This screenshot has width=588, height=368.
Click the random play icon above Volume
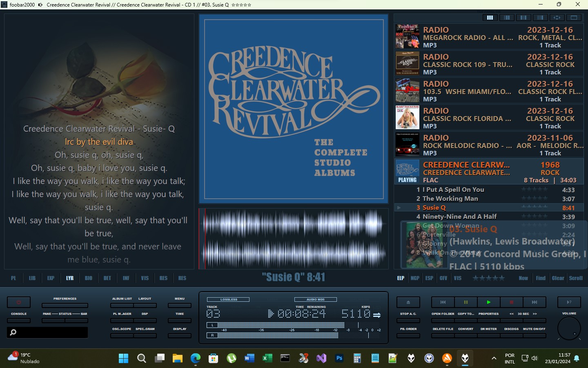[x=569, y=302]
